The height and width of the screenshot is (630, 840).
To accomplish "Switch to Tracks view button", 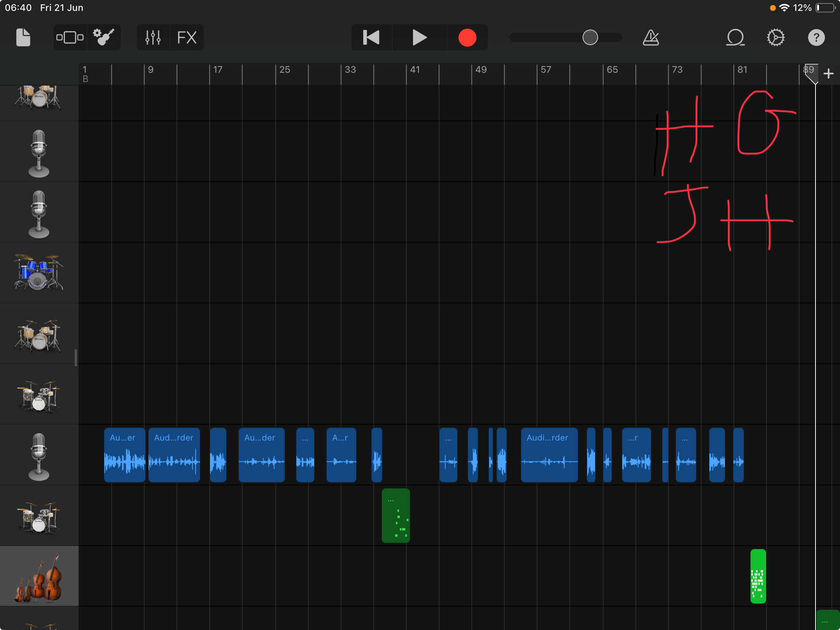I will click(x=70, y=38).
